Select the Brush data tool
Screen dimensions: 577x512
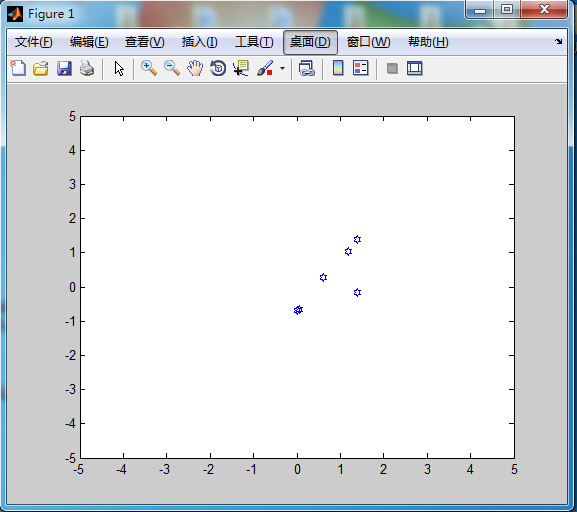265,68
